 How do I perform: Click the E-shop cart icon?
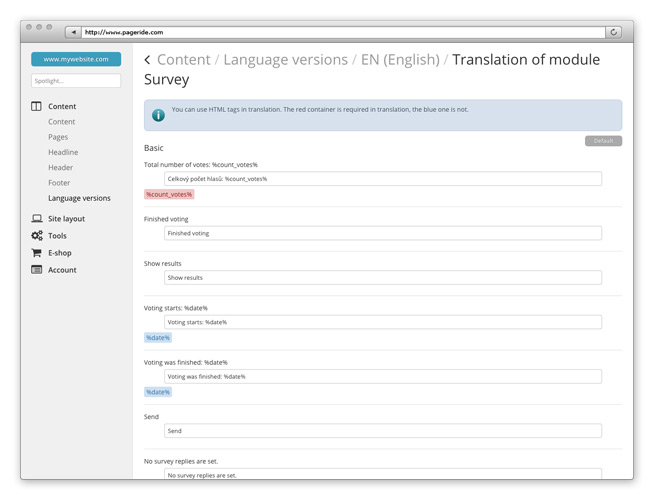coord(37,253)
